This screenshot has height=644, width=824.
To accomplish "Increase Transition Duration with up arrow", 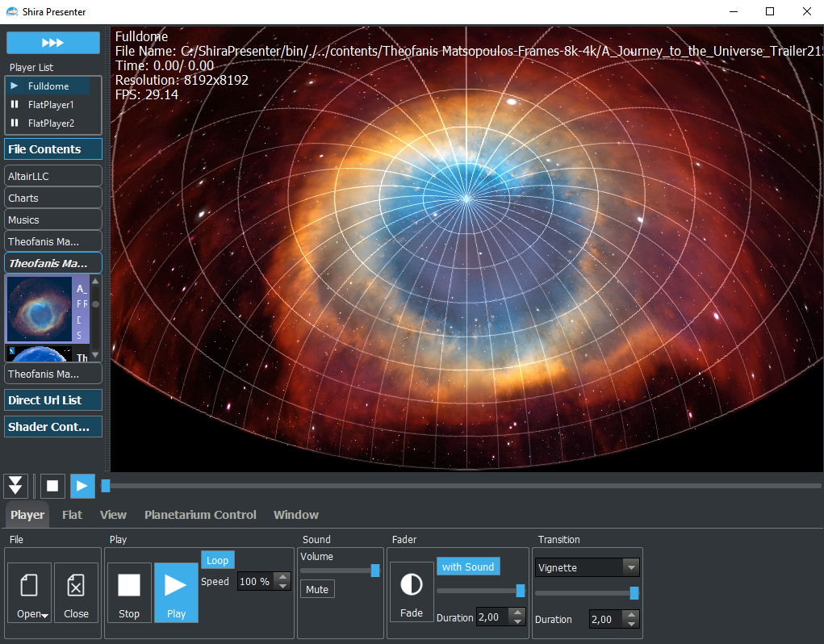I will tap(632, 615).
